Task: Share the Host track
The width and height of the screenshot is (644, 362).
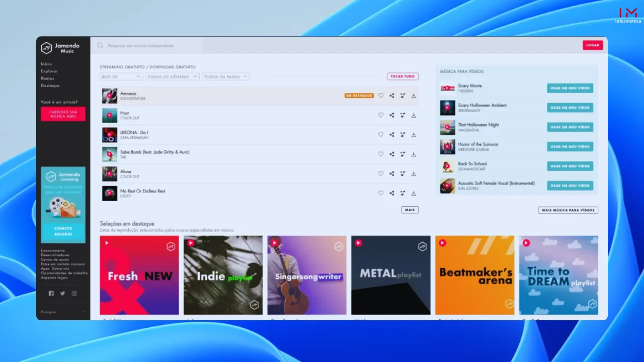Action: point(392,115)
